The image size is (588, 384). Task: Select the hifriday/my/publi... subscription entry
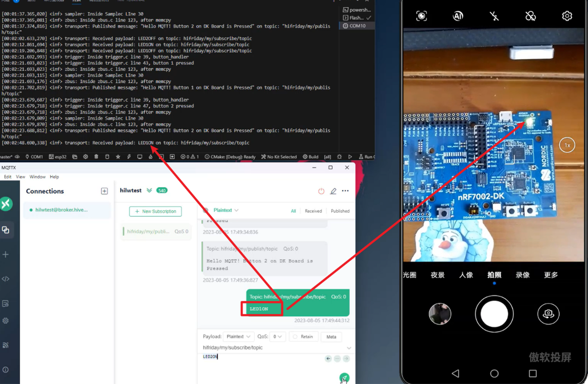pos(157,231)
